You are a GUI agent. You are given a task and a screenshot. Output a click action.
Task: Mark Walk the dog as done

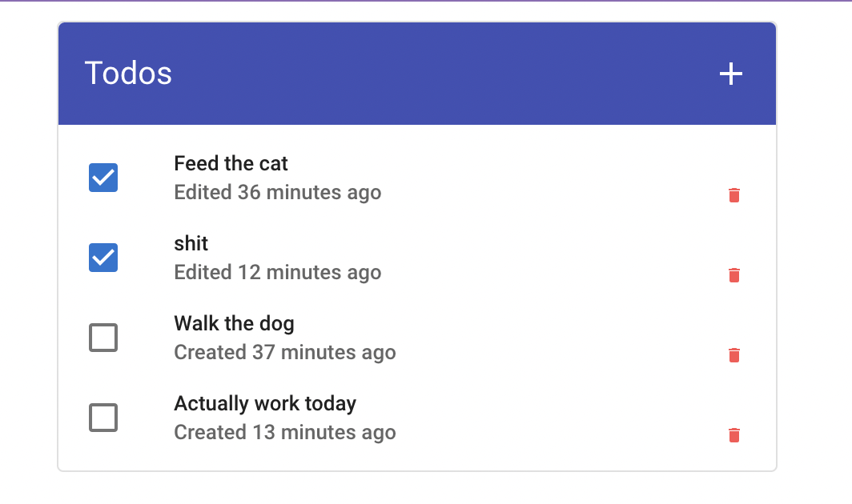point(103,338)
